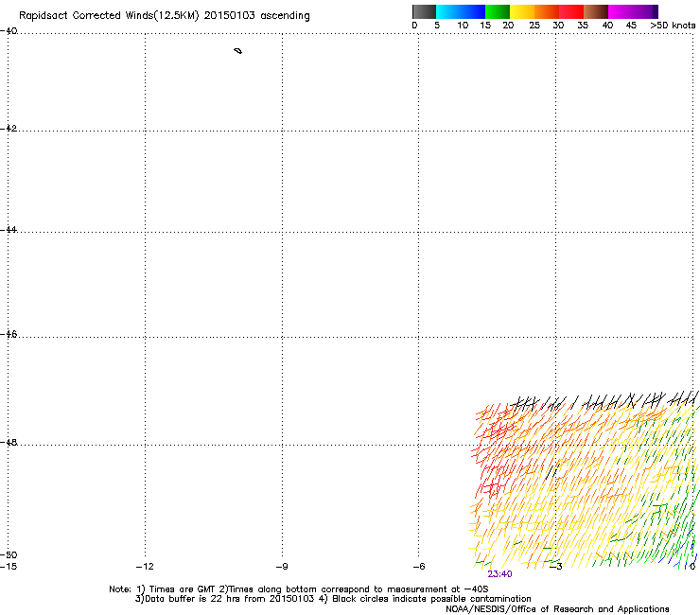Click the 'NOAA/NESDIS/Office of Research and Applications' credit
The height and width of the screenshot is (615, 700).
point(557,609)
